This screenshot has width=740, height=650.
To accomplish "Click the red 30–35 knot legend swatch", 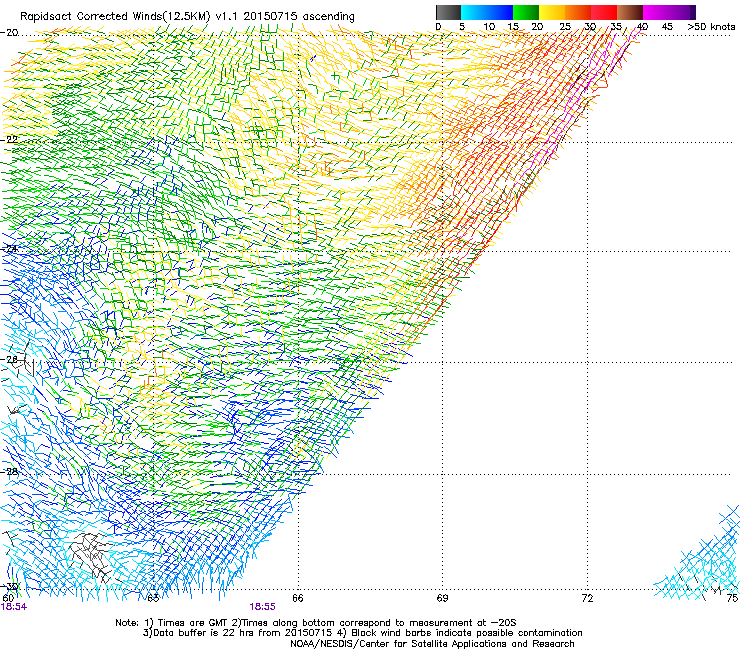I will [x=604, y=12].
